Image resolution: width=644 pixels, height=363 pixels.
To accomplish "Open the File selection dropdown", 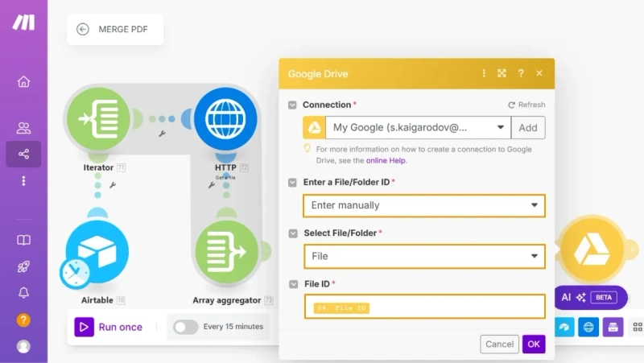I will click(425, 256).
